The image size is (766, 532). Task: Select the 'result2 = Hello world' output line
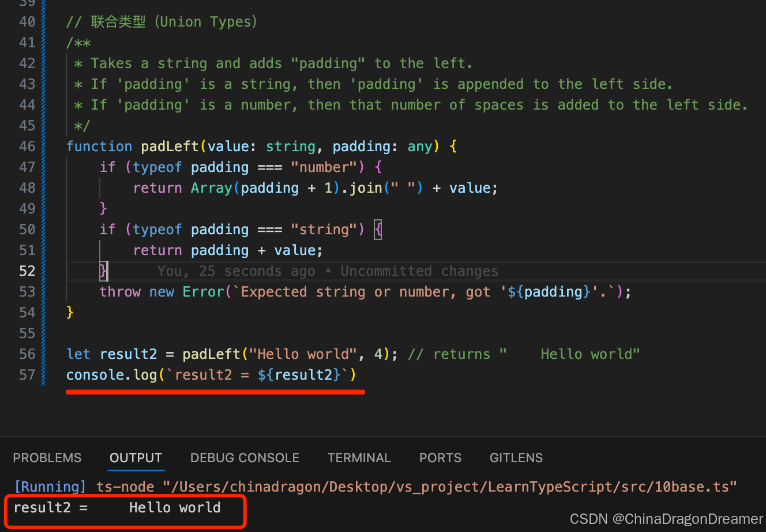tap(117, 508)
